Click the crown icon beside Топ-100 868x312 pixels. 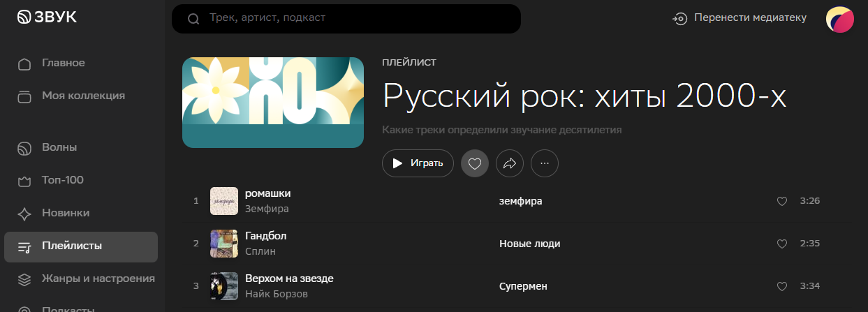click(x=24, y=181)
